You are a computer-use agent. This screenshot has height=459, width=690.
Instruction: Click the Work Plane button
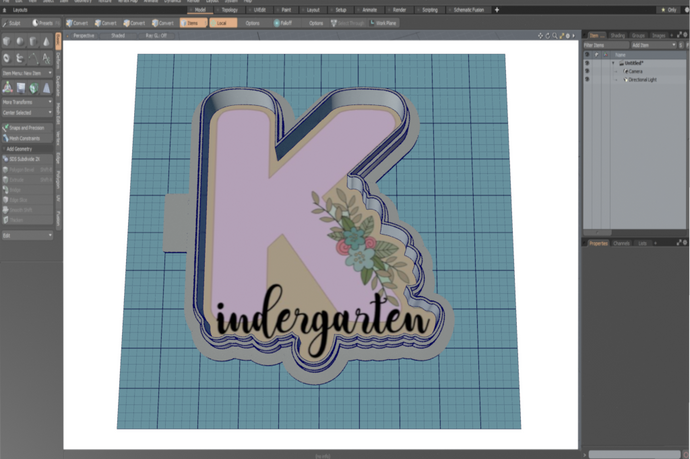[383, 23]
